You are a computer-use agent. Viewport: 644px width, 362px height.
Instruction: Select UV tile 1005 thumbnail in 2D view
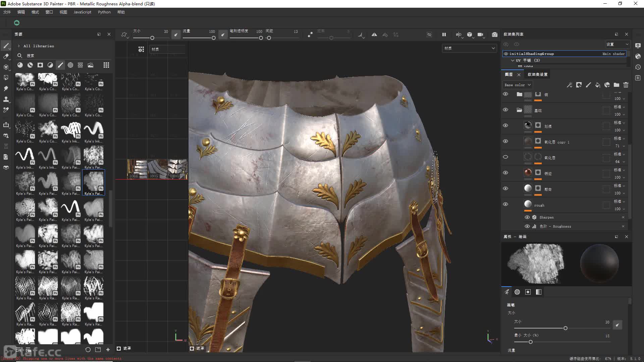tap(157, 169)
